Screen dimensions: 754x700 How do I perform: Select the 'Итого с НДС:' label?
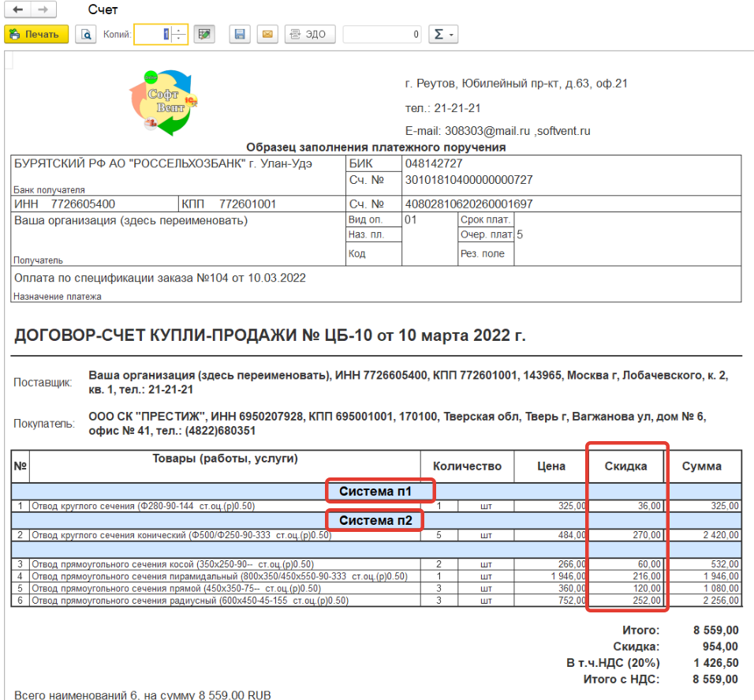tap(621, 679)
